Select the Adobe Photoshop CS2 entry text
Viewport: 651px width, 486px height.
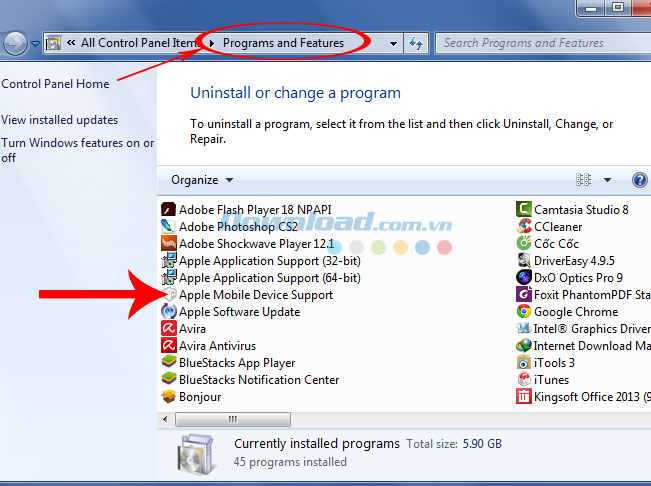pyautogui.click(x=238, y=227)
